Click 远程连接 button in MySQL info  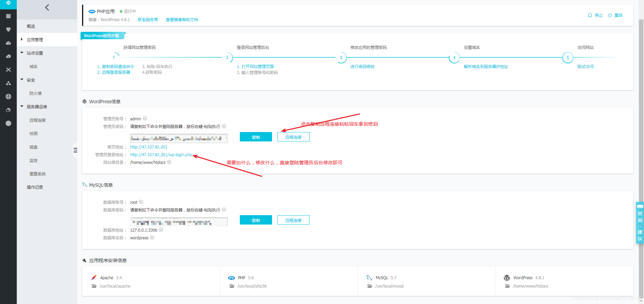(x=293, y=220)
